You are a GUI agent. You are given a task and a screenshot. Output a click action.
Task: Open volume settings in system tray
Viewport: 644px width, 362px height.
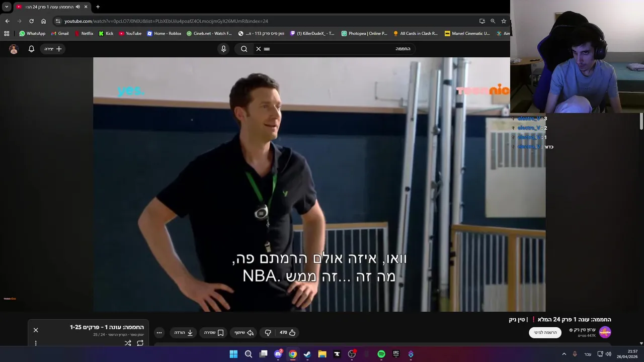[608, 354]
